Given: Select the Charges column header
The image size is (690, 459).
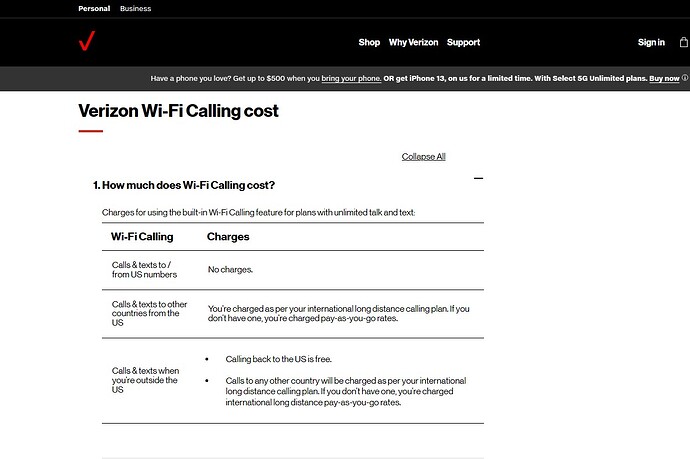Looking at the screenshot, I should [228, 237].
